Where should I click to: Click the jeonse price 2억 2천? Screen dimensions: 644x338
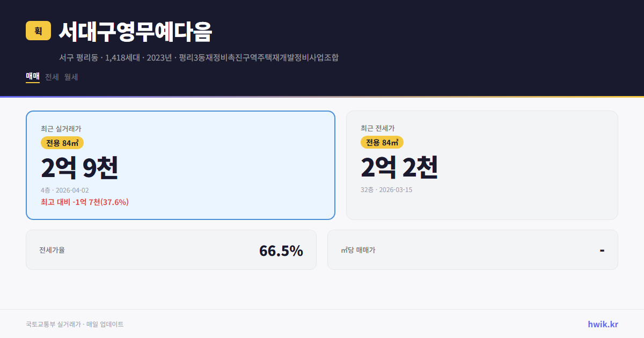coord(400,168)
